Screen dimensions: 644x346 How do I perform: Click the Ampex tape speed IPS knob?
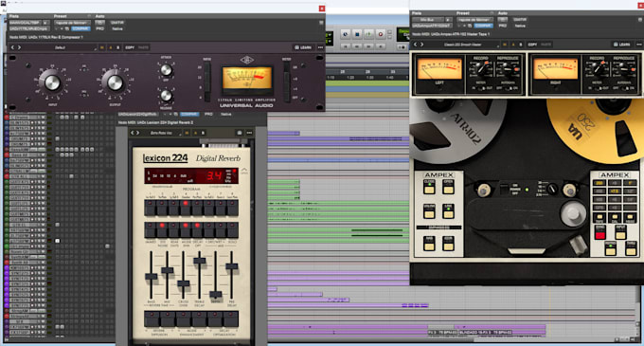point(552,189)
